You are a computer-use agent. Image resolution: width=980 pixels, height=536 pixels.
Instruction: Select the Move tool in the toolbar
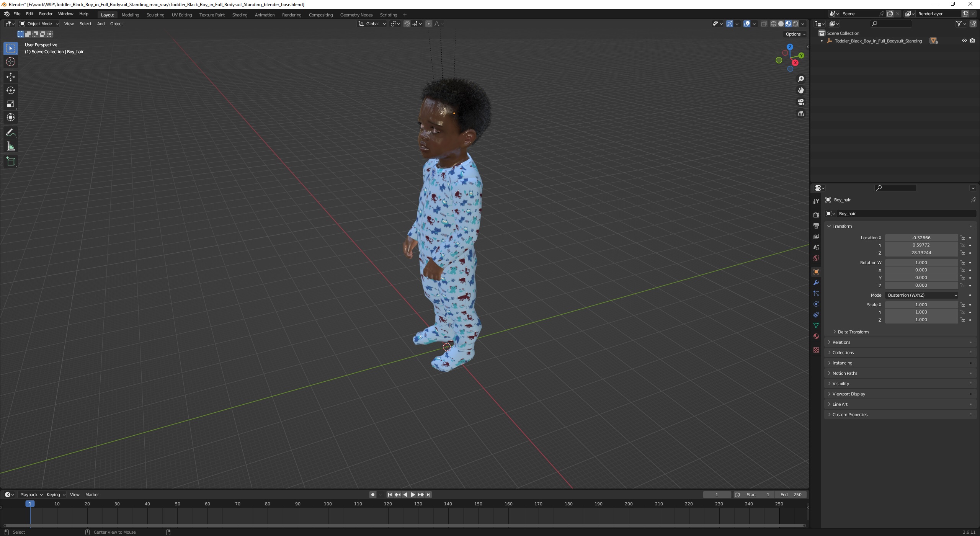tap(10, 77)
